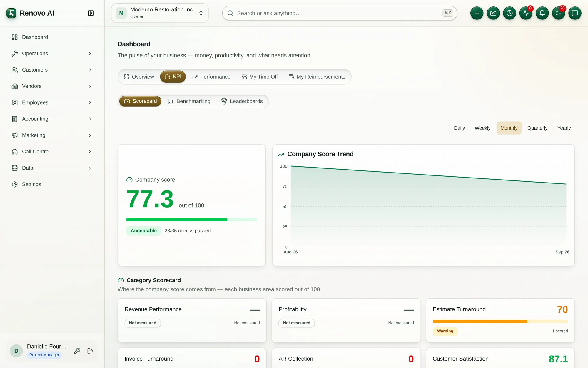Click the Company Score Trend chart icon
The image size is (588, 368).
tap(281, 154)
